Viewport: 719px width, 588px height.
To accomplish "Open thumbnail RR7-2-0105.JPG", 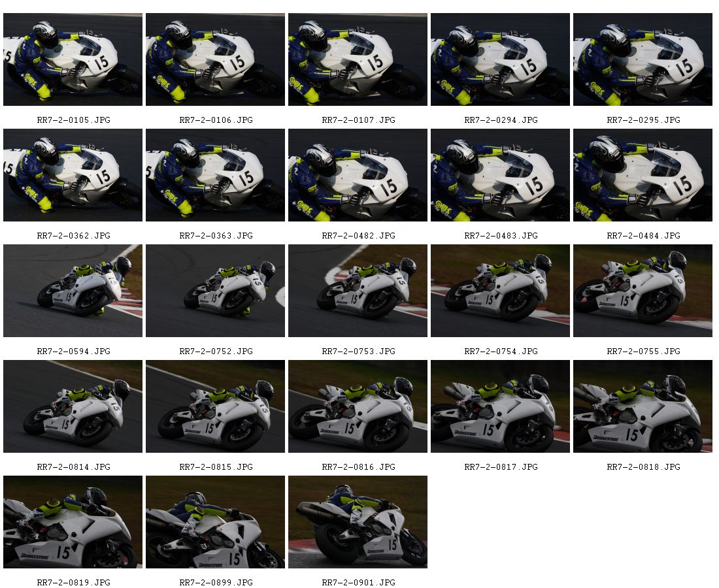I will click(x=73, y=59).
